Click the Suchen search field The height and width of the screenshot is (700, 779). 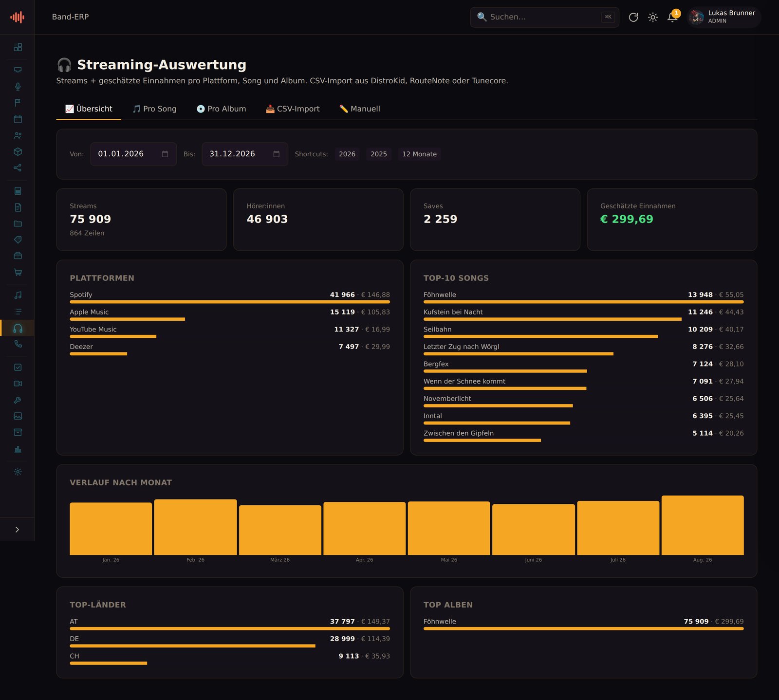tap(544, 17)
